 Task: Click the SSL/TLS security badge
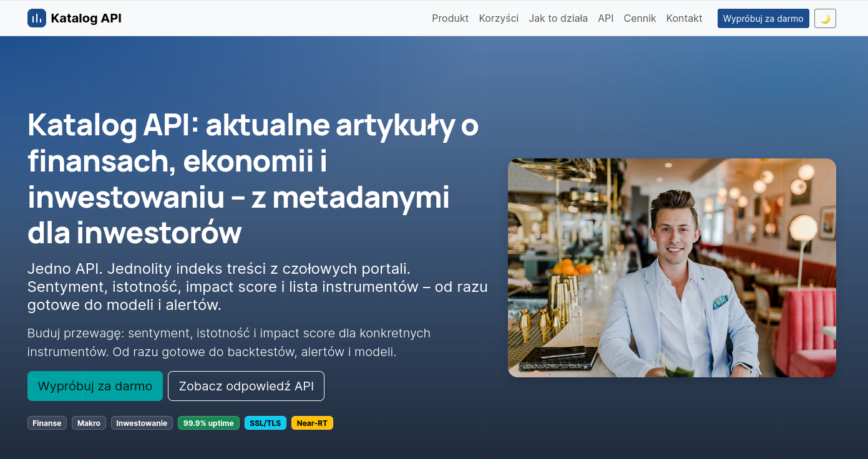pyautogui.click(x=265, y=423)
